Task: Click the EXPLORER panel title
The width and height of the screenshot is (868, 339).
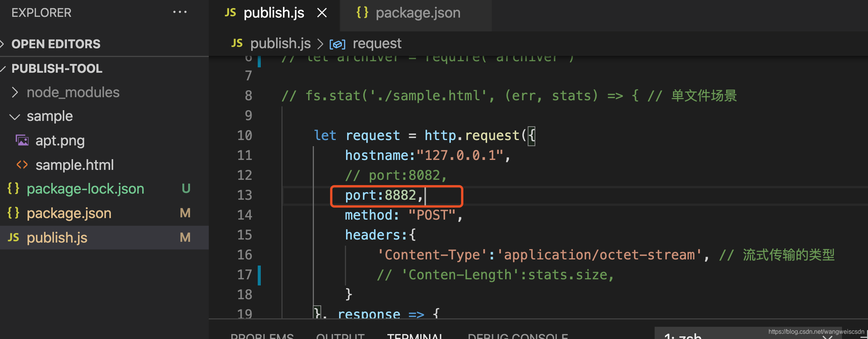Action: tap(41, 13)
